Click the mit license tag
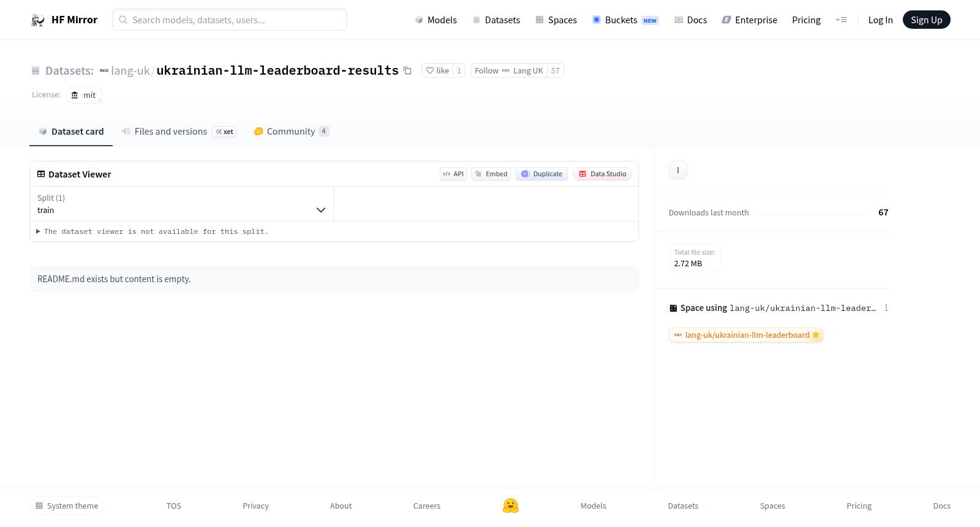 coord(84,95)
